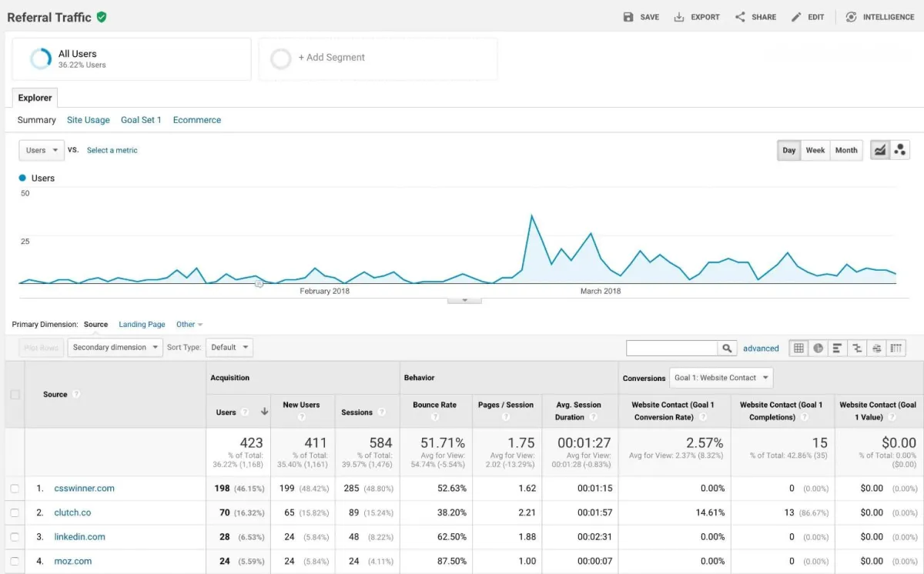Viewport: 924px width, 574px height.
Task: Click the annotation marker on the timeline
Action: click(x=259, y=283)
